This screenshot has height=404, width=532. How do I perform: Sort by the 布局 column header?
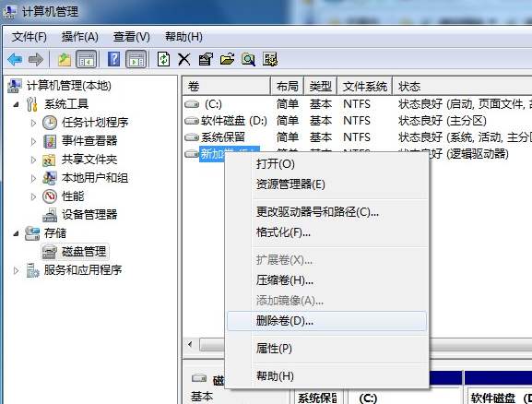[288, 86]
